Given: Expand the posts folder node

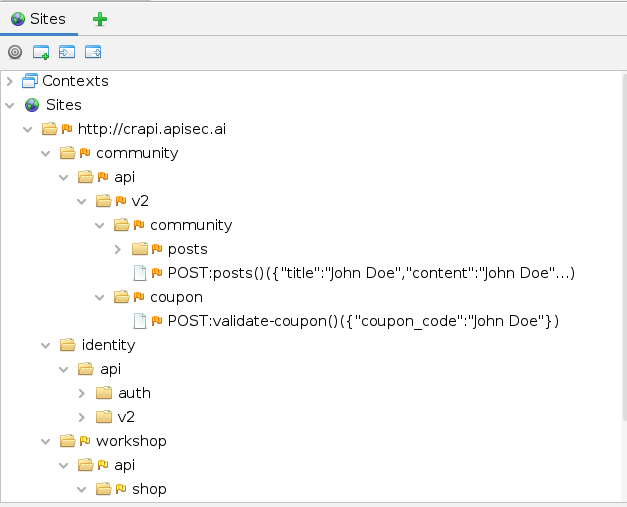Looking at the screenshot, I should pyautogui.click(x=118, y=249).
